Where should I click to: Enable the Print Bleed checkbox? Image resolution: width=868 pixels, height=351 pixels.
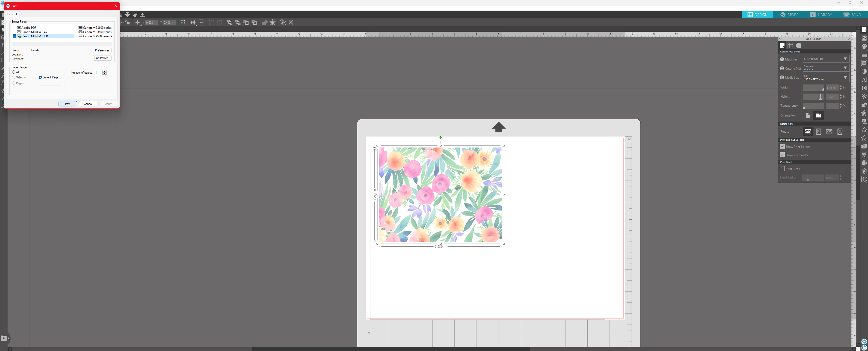click(782, 169)
